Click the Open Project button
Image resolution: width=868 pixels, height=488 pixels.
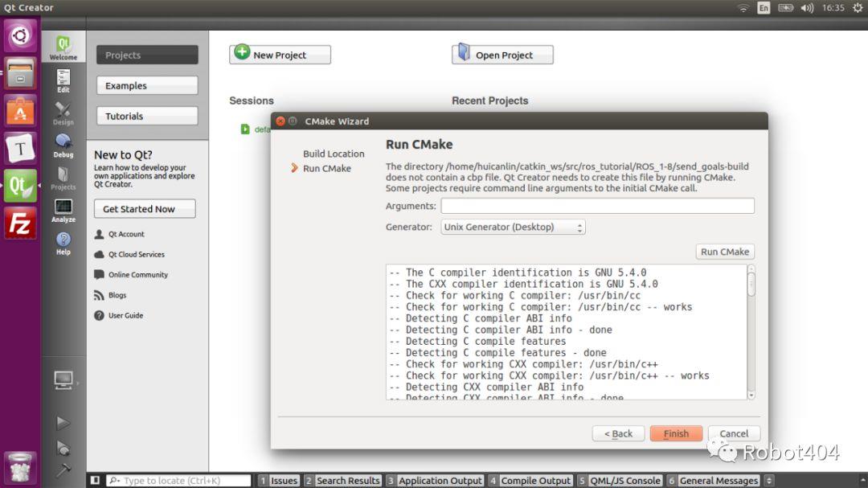(x=502, y=55)
